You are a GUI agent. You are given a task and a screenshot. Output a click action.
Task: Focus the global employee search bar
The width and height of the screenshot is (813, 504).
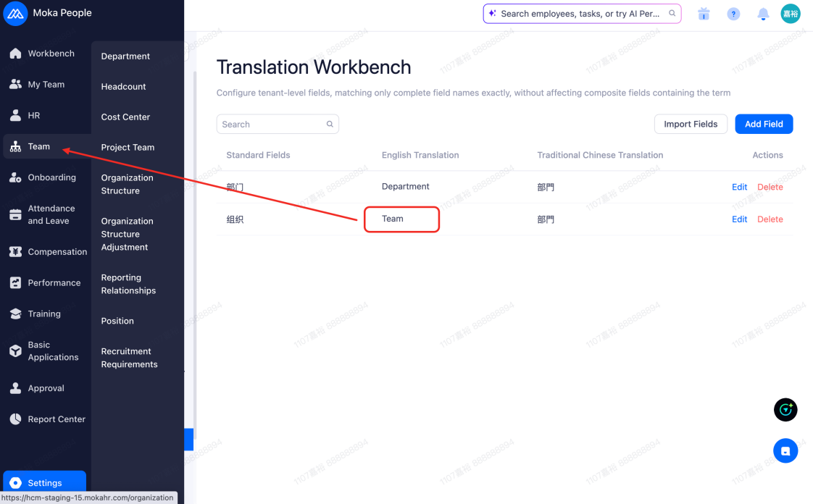(x=582, y=14)
